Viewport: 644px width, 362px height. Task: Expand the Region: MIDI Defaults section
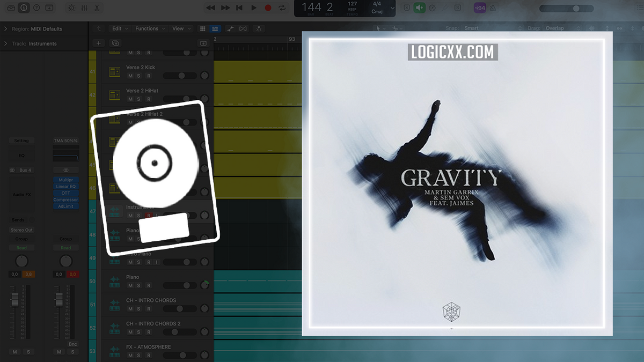tap(4, 28)
